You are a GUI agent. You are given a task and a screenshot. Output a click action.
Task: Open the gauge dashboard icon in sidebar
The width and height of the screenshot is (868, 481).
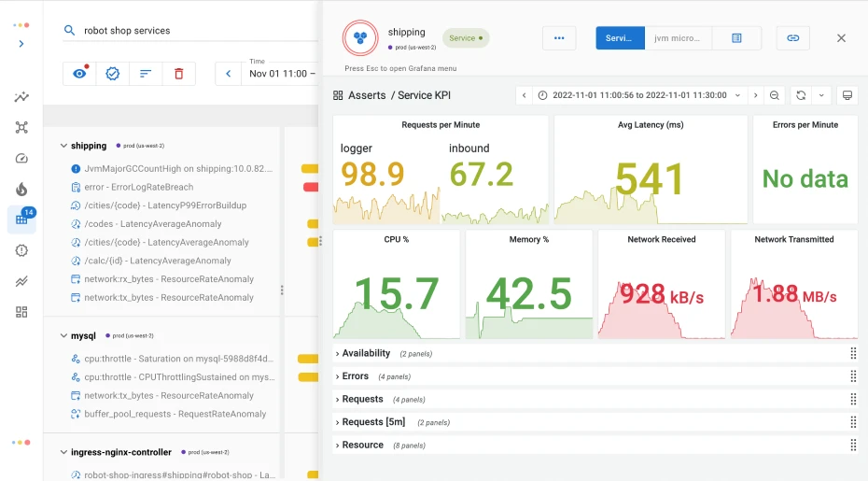coord(21,159)
